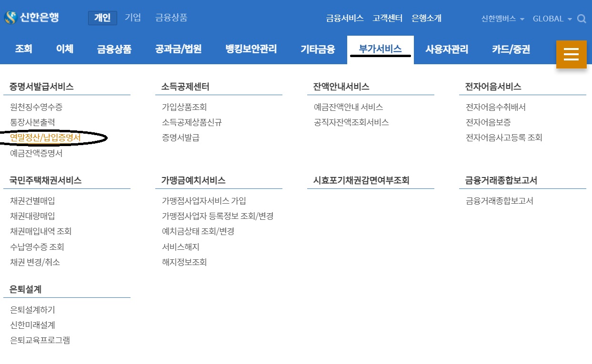Open 증명서발급 under 소득공제센터
592x364 pixels.
coord(181,138)
